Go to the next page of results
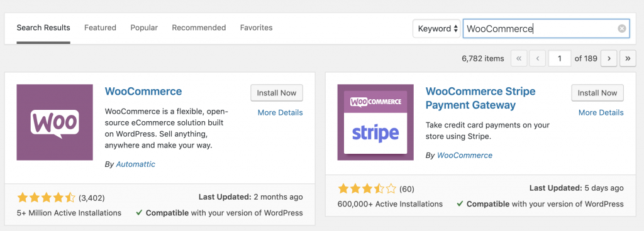This screenshot has width=644, height=231. pyautogui.click(x=609, y=58)
